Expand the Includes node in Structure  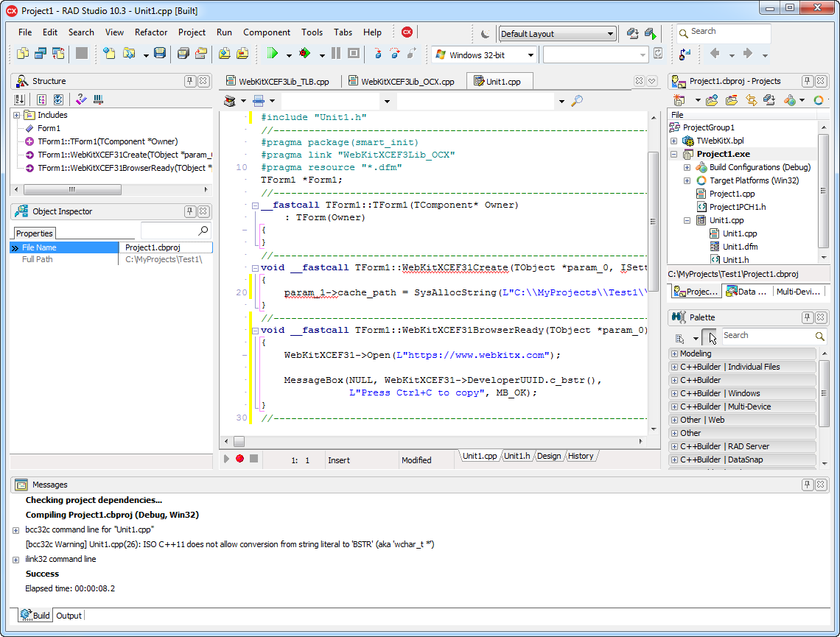click(x=17, y=115)
